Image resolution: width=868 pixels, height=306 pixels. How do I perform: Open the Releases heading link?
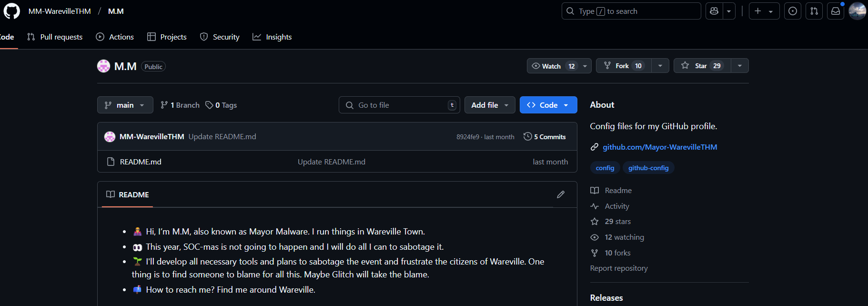tap(606, 297)
